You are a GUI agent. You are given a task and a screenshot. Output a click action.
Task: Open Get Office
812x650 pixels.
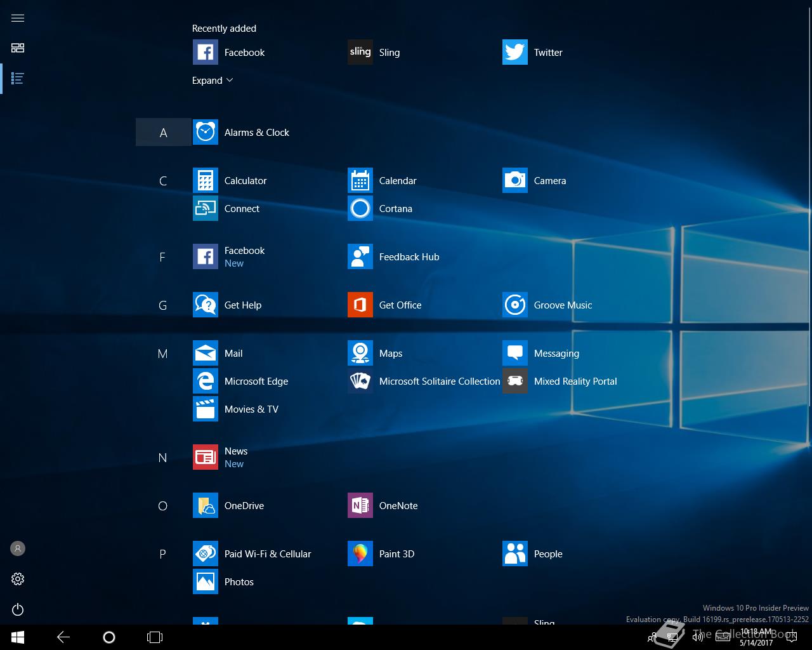(x=385, y=305)
